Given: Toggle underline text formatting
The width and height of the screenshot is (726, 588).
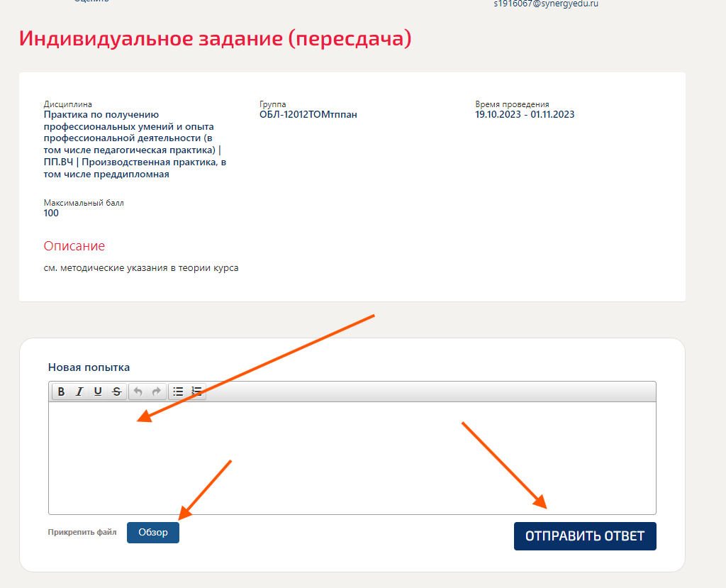Looking at the screenshot, I should pos(98,391).
